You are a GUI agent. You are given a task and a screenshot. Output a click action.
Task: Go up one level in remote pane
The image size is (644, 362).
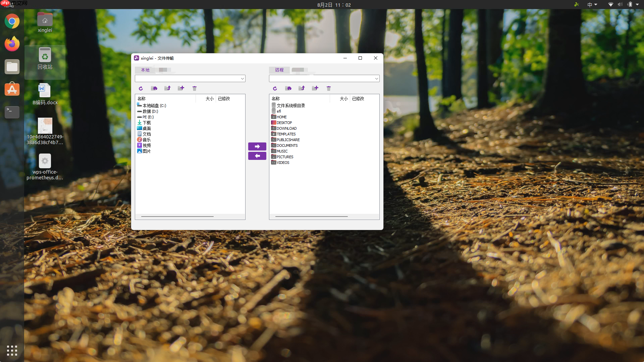302,88
